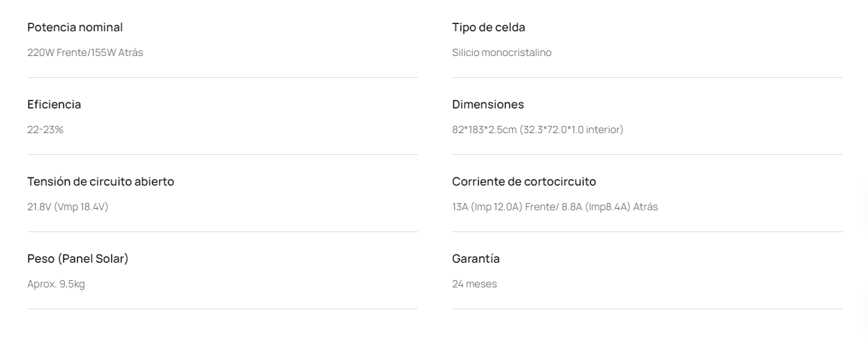Click the 'Tensión de circuito abierto' label

pos(100,182)
